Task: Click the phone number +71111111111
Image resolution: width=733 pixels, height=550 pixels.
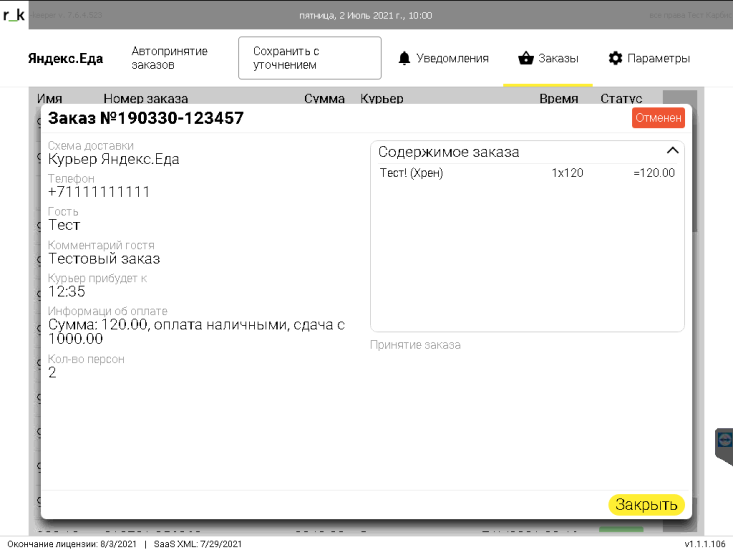Action: coord(99,192)
